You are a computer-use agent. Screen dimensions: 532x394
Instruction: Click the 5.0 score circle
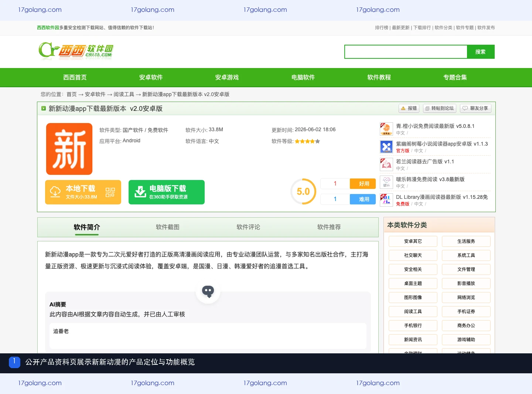(x=303, y=191)
